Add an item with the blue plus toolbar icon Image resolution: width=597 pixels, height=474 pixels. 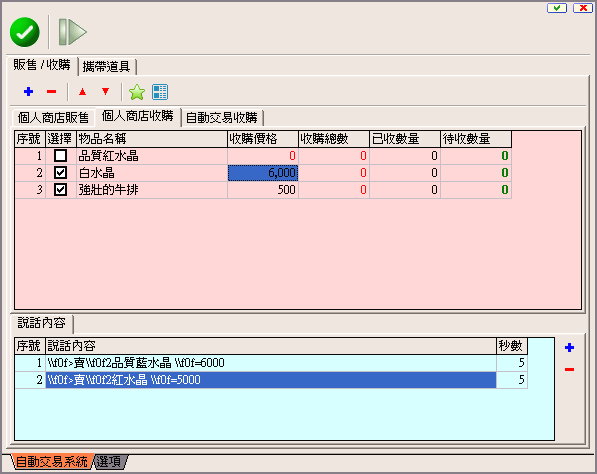[x=29, y=92]
